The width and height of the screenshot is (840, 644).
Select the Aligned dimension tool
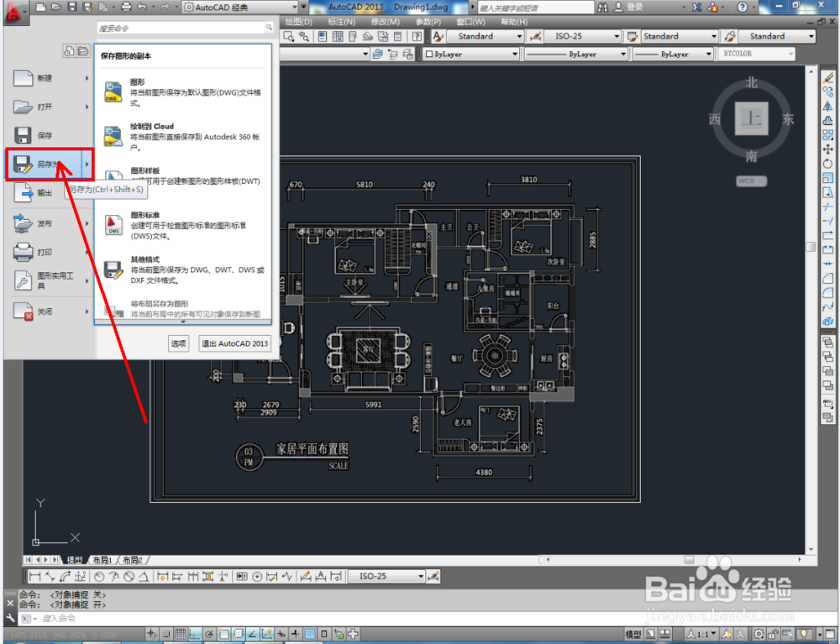[50, 577]
